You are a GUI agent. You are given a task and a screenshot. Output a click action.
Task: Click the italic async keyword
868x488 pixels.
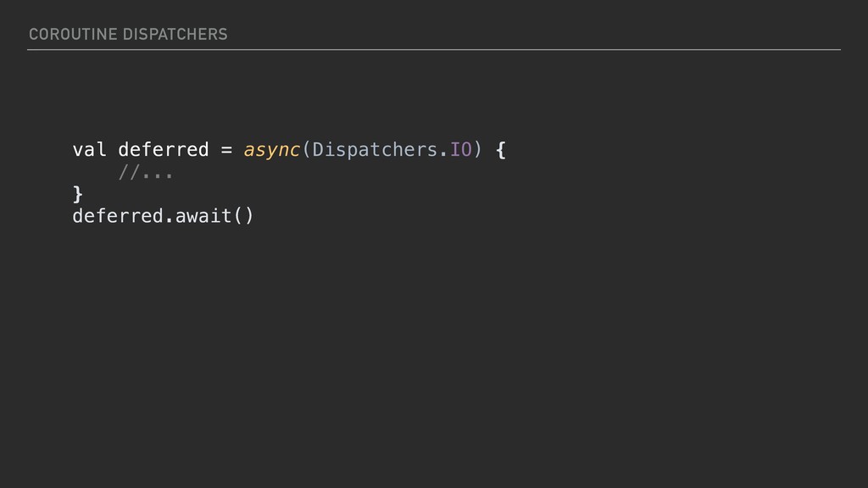271,150
